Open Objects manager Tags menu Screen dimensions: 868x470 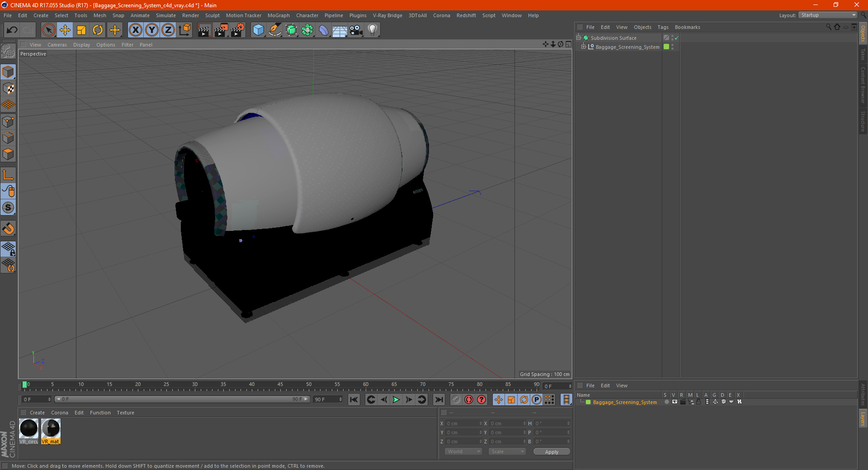(x=663, y=27)
